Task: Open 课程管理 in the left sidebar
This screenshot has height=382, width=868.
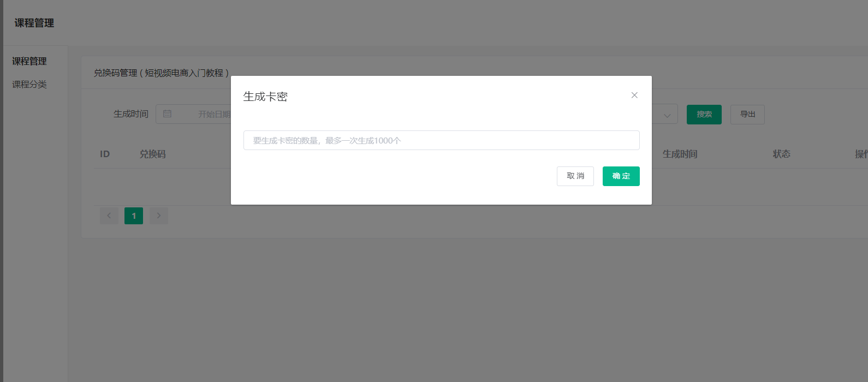Action: click(29, 61)
